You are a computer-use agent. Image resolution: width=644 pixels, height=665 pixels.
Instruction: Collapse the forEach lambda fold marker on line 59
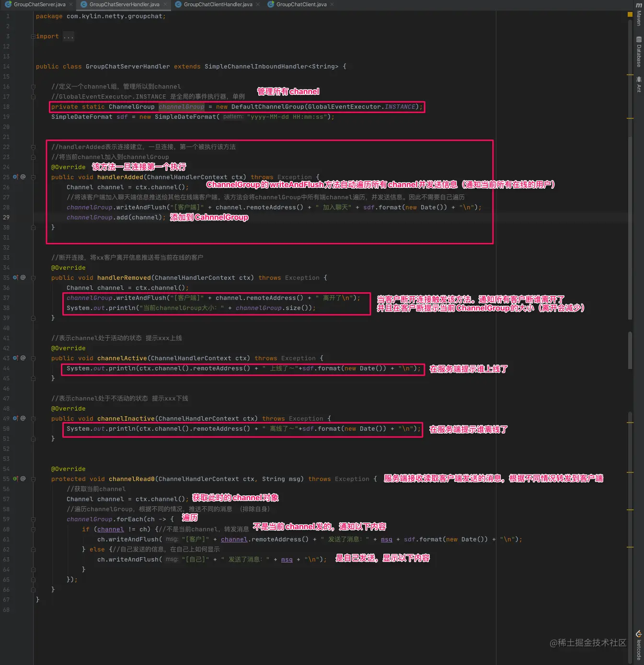click(33, 519)
